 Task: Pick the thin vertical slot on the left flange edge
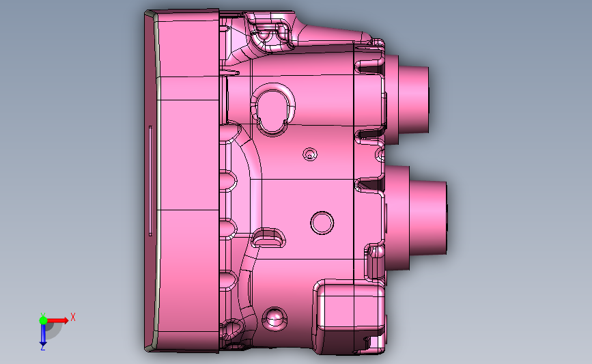pyautogui.click(x=150, y=181)
